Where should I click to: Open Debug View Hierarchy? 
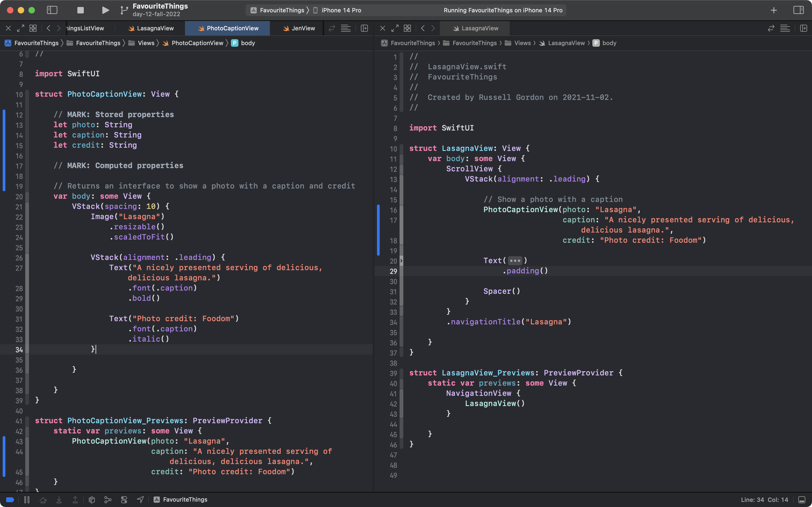(92, 500)
